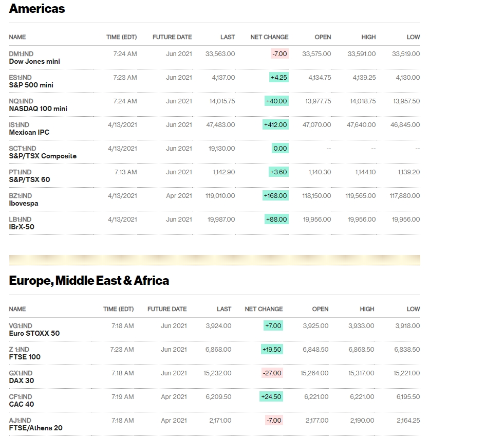Screen dimensions: 504x436
Task: Click Mexican IPC +412.00 net change badge
Action: 275,125
